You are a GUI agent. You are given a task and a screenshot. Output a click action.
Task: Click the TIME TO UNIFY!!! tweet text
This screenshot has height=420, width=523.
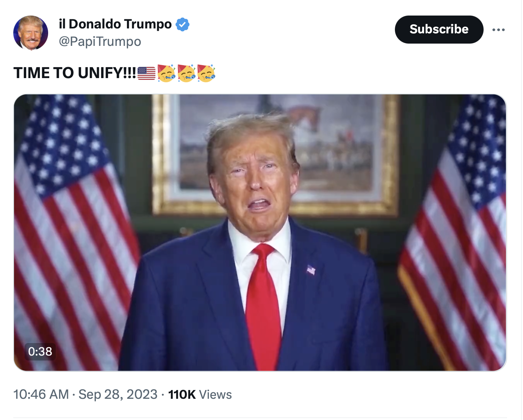pos(75,73)
